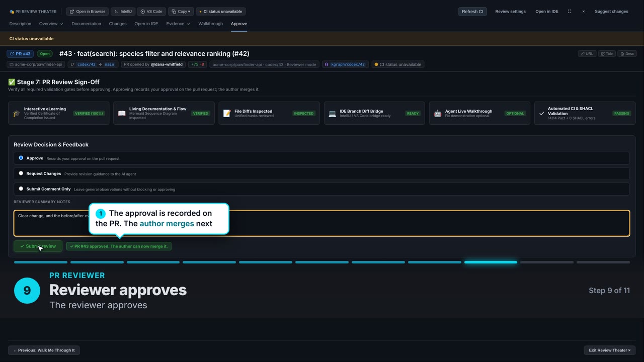
Task: Open the Living Documentation & Flow card
Action: coord(164,113)
